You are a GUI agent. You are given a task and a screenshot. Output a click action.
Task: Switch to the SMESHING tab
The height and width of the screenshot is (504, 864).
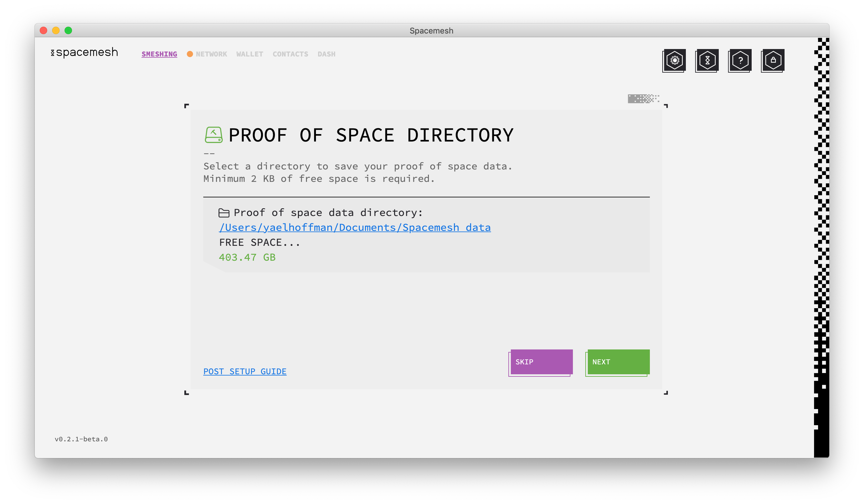point(159,54)
